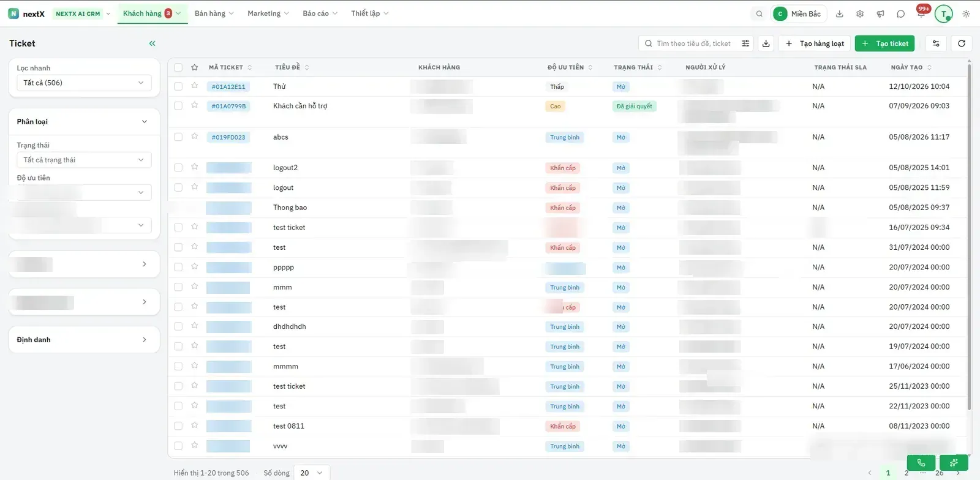
Task: Open the chat bubble icon
Action: pyautogui.click(x=900, y=13)
